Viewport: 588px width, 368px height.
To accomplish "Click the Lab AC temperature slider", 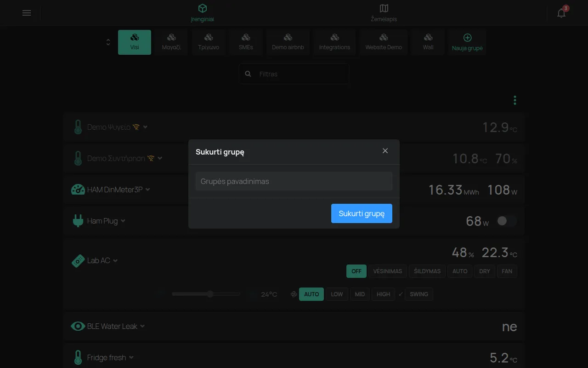I will (x=206, y=294).
